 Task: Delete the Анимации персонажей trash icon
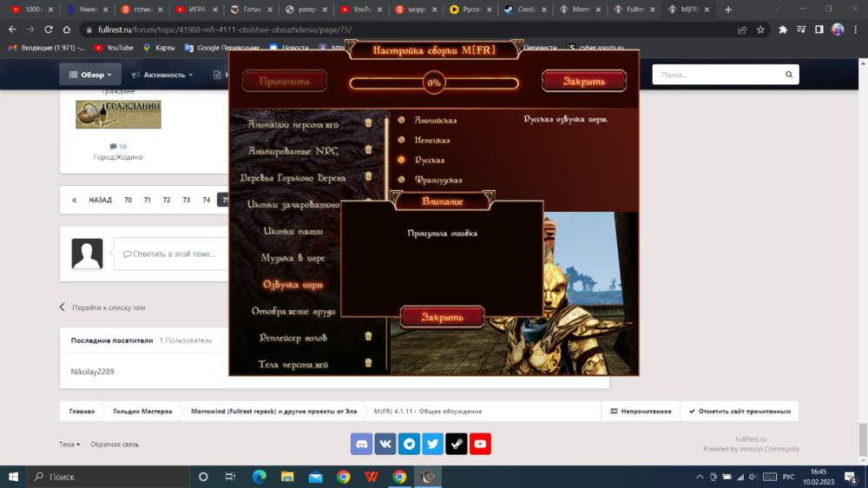(x=369, y=123)
